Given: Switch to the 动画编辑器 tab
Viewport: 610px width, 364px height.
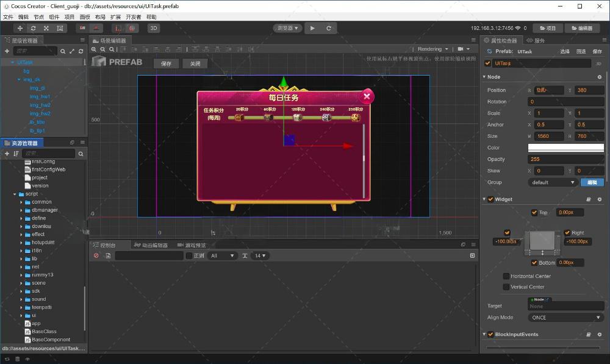Looking at the screenshot, I should click(x=154, y=245).
